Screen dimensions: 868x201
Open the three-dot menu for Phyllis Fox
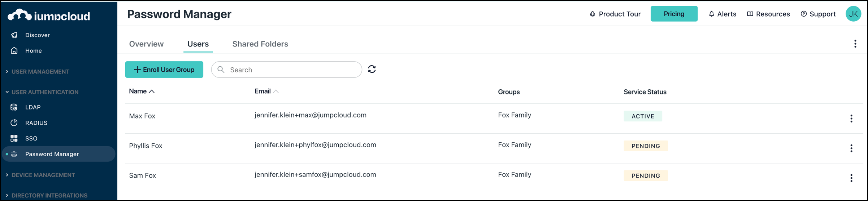click(851, 148)
